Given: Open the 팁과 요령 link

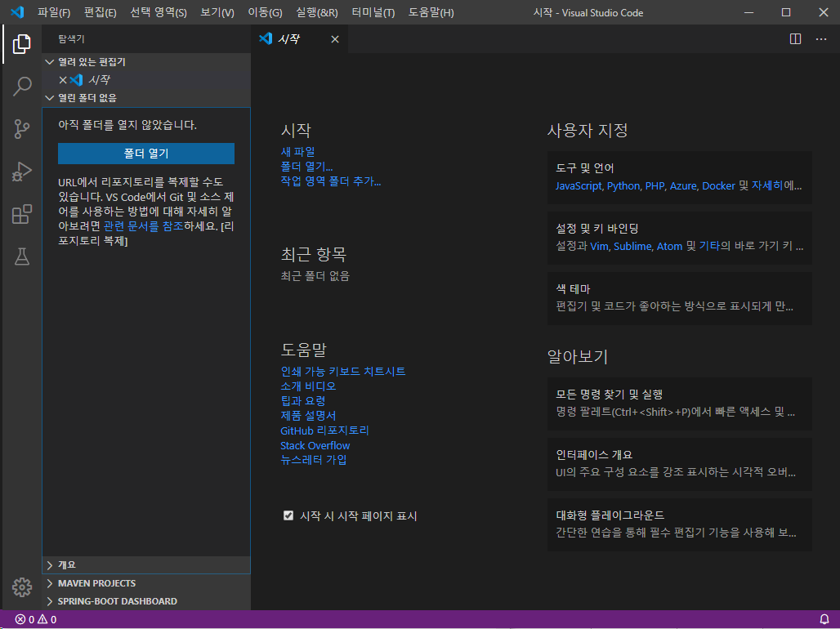Looking at the screenshot, I should tap(302, 401).
